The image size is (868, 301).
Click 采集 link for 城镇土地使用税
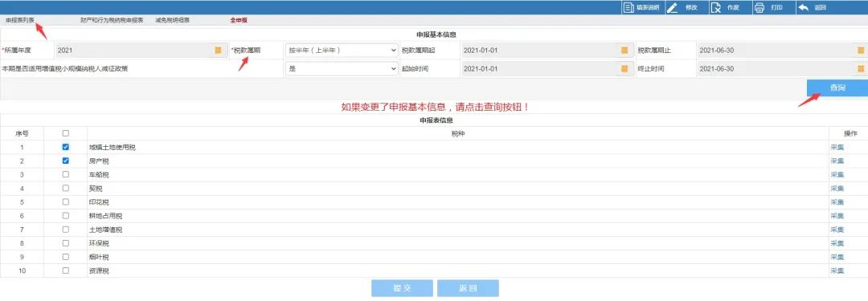(837, 148)
